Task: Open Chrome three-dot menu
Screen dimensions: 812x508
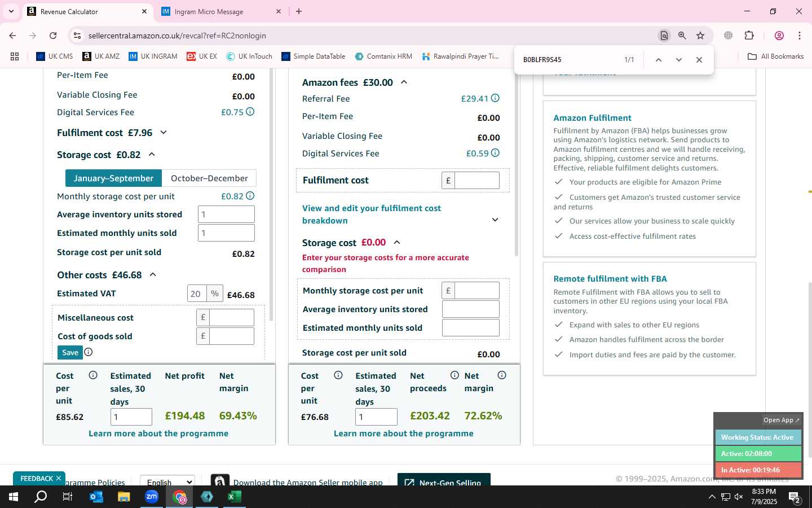Action: tap(800, 36)
